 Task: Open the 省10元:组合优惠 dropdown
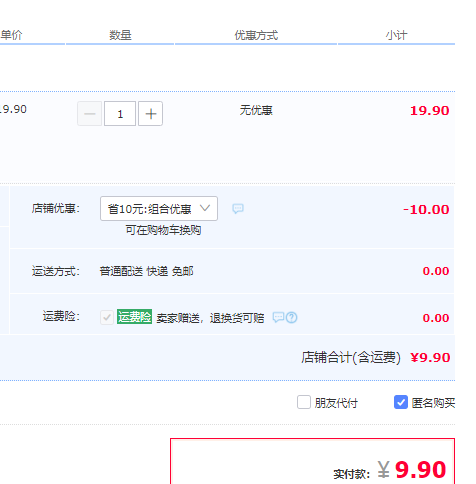[159, 209]
